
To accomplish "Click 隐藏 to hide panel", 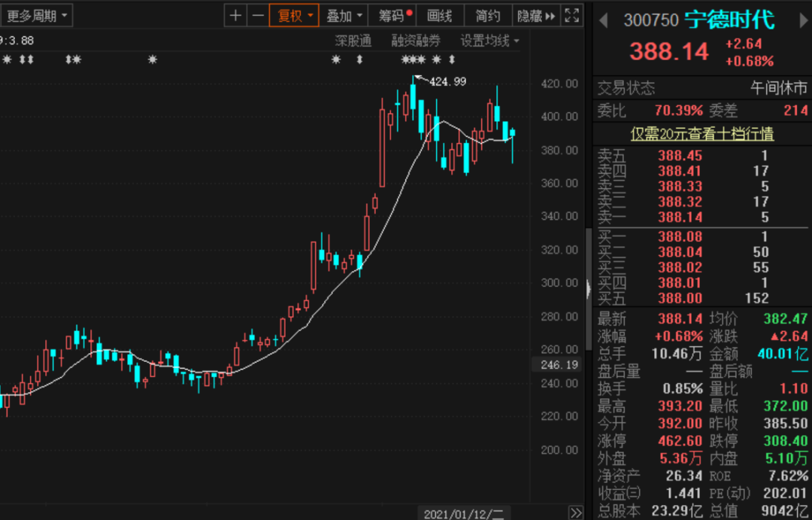I will pos(536,16).
